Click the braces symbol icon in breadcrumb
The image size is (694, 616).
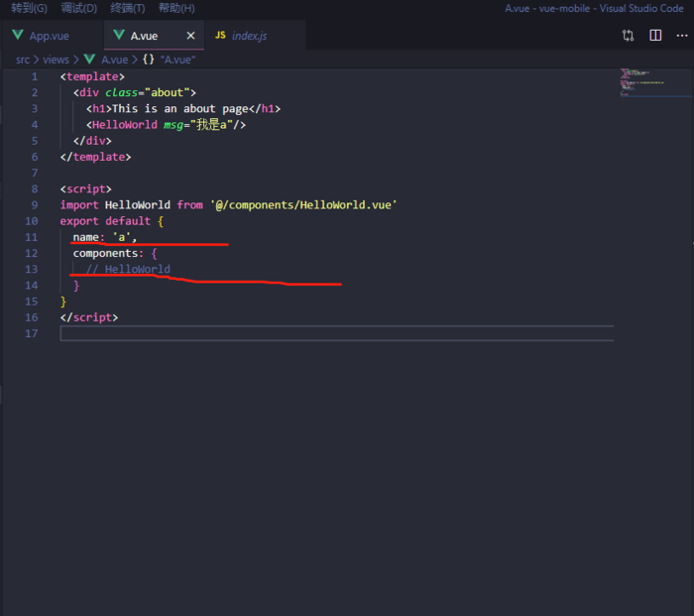149,59
